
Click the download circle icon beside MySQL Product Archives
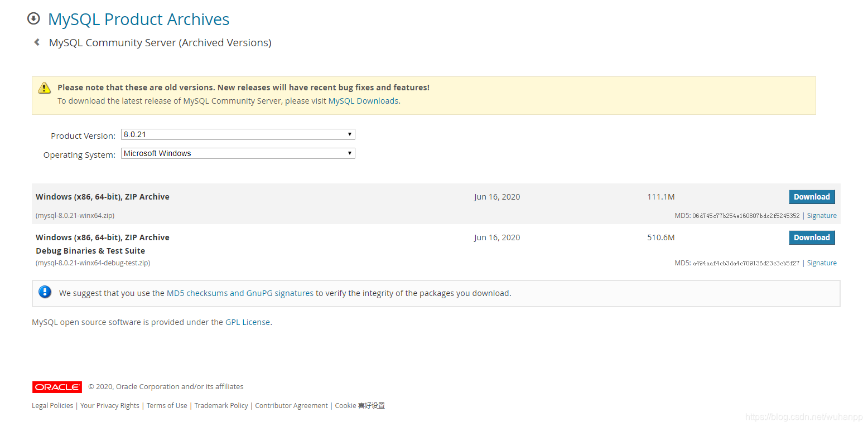[33, 18]
